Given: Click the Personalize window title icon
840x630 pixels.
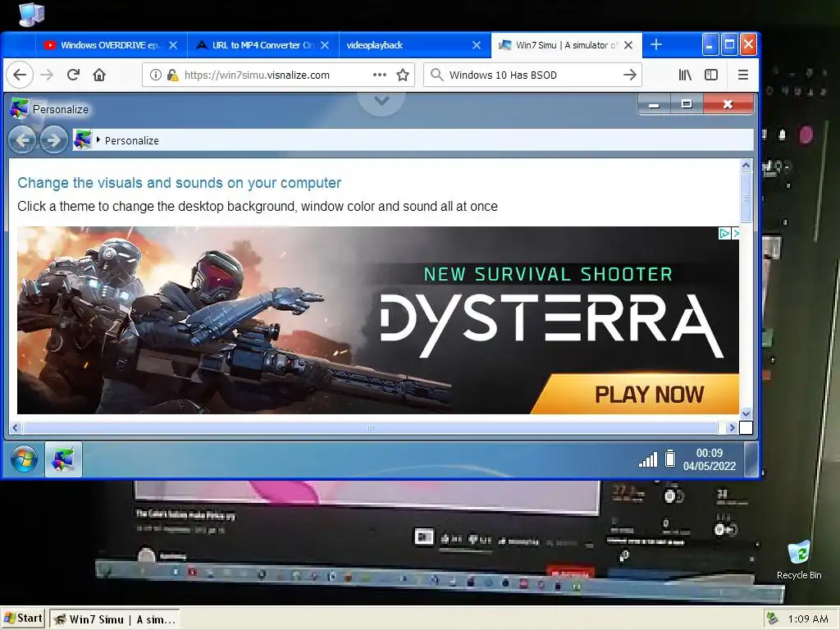Looking at the screenshot, I should point(20,109).
